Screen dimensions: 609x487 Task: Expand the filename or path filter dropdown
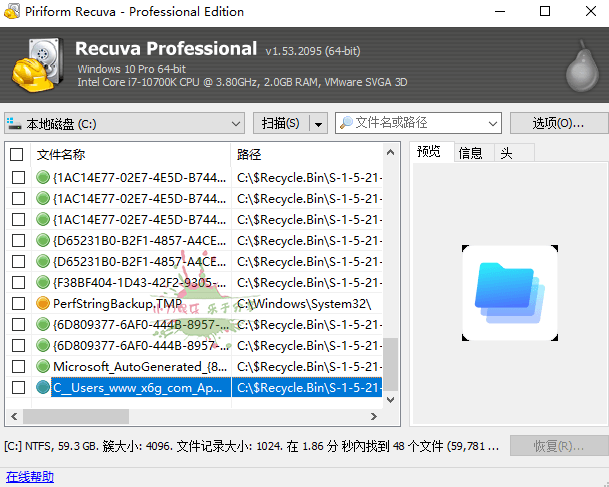[x=492, y=123]
